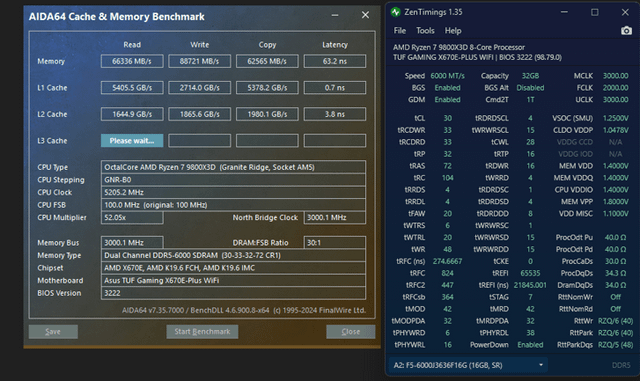The image size is (640, 381).
Task: Click the ZenTimings app logo icon
Action: (x=396, y=12)
